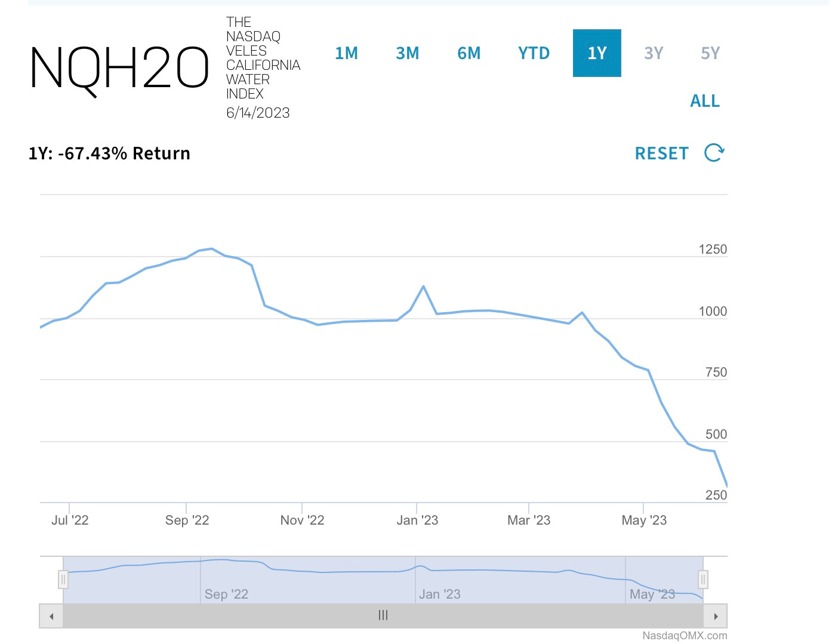The height and width of the screenshot is (644, 829).
Task: Select the 1M time range tab
Action: [346, 53]
